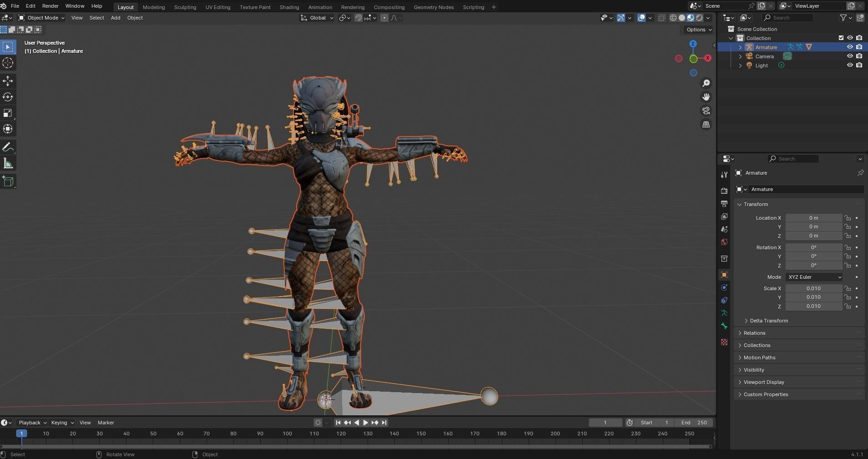Open the Object Mode dropdown

tap(41, 18)
